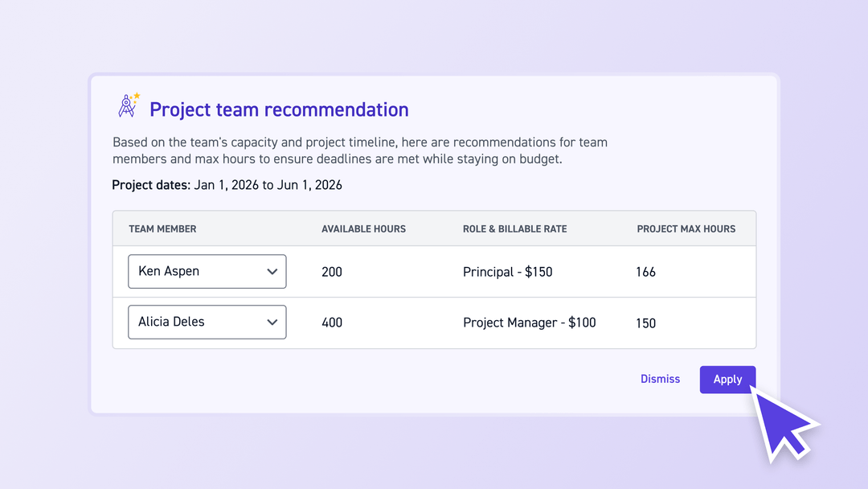
Task: Click Alicia Deles's max hours value 150
Action: pos(645,322)
